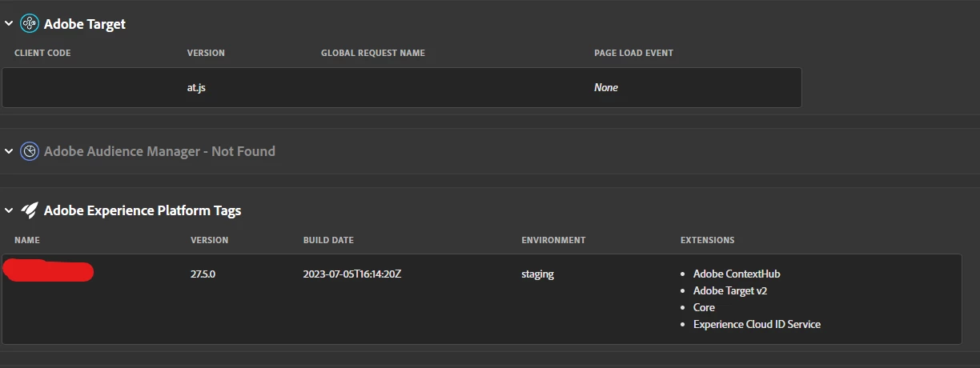The image size is (980, 368).
Task: Select the 27.5.0 version value
Action: tap(203, 274)
